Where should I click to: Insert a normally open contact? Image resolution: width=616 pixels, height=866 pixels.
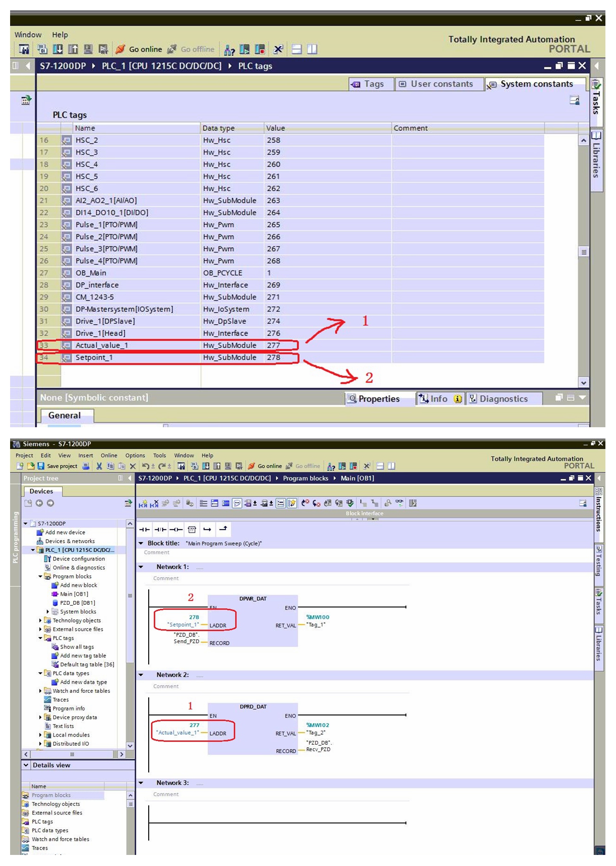(x=144, y=529)
